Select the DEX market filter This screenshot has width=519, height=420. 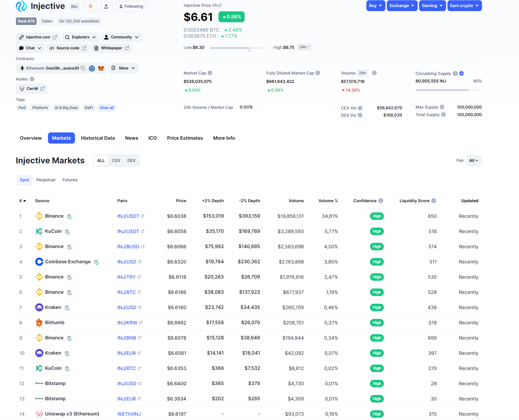(x=131, y=161)
